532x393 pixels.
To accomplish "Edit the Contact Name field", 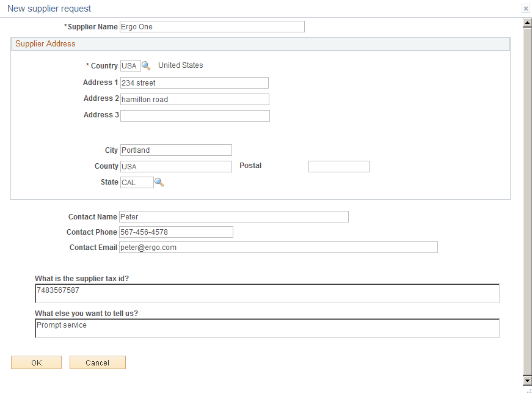I will pos(234,217).
